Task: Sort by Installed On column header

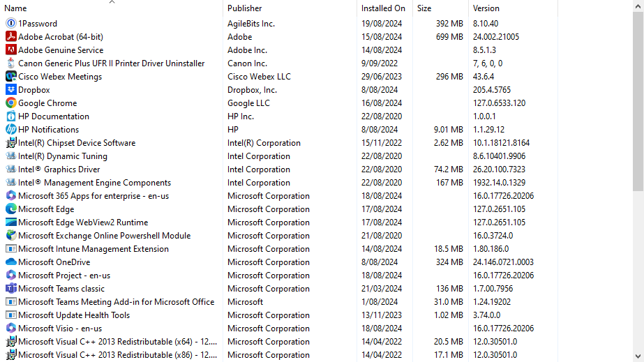Action: click(385, 8)
